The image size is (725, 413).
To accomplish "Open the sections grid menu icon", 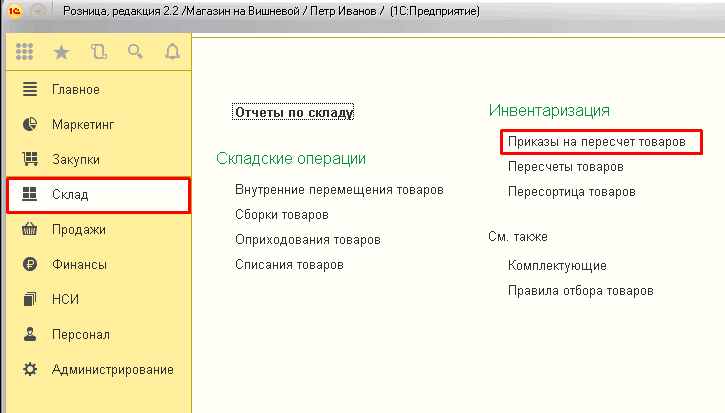I will [26, 52].
